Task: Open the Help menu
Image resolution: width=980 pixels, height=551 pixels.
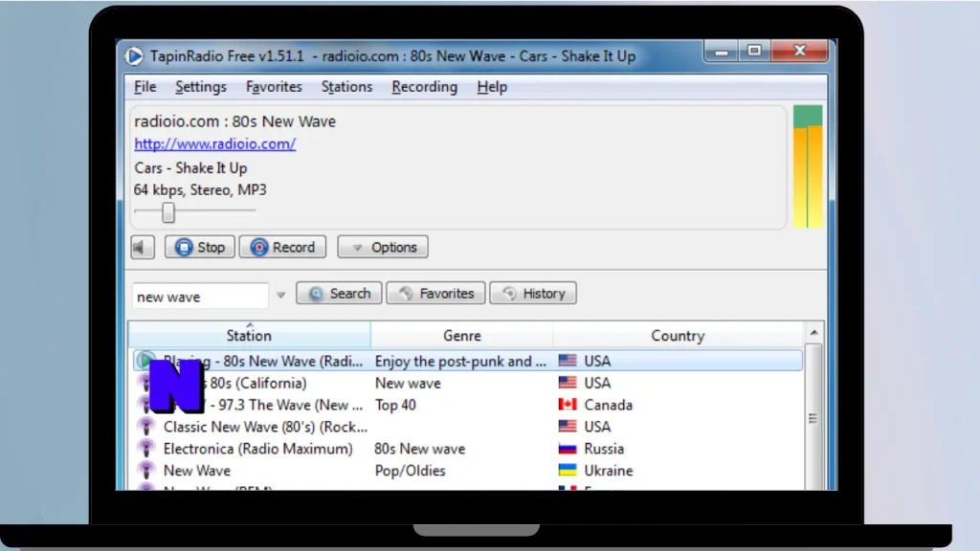Action: (x=492, y=87)
